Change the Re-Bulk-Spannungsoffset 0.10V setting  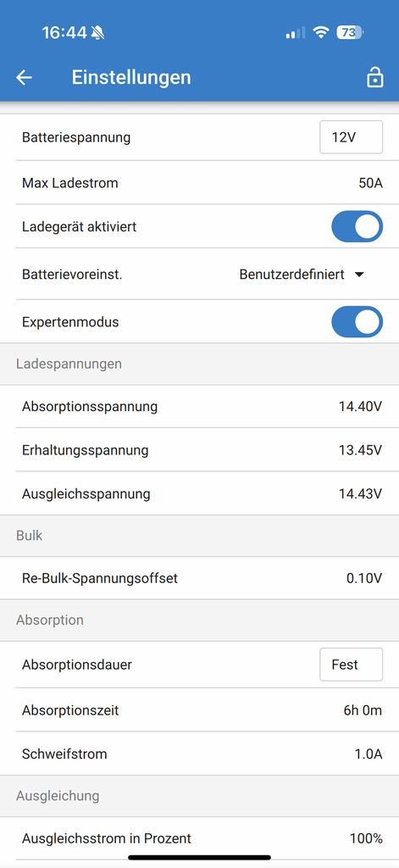[x=199, y=578]
